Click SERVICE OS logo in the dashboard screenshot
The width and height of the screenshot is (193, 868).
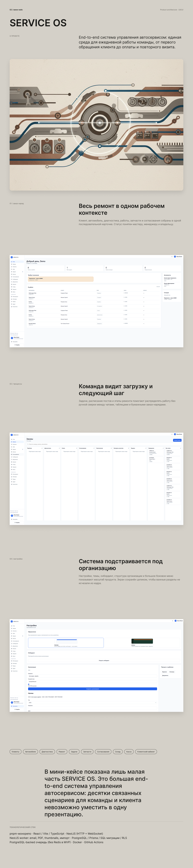coord(14,257)
